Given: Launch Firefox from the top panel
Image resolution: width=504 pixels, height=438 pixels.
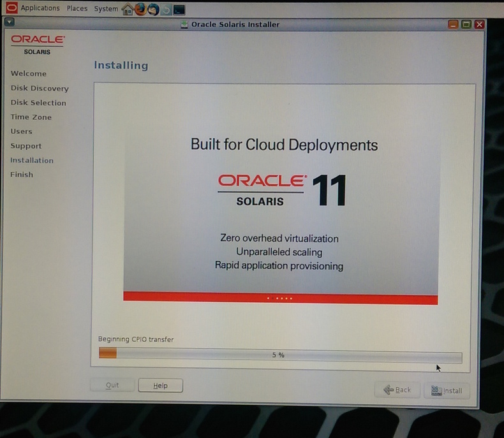Looking at the screenshot, I should [140, 10].
